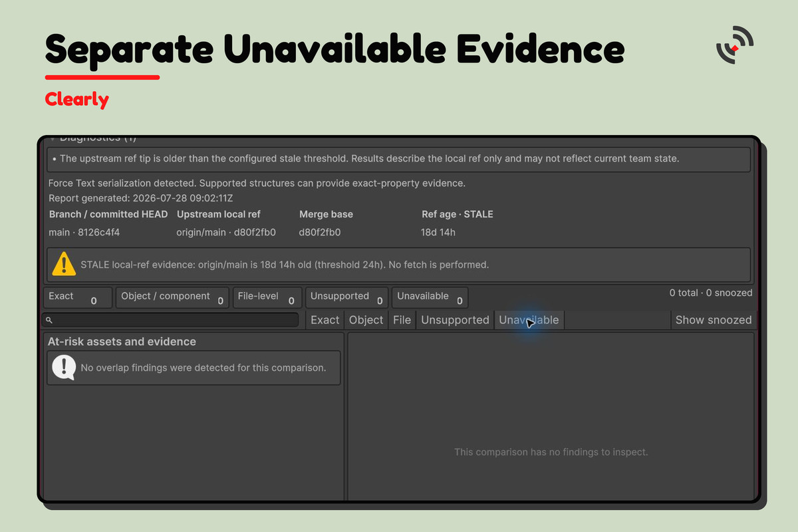Click the broadcast logo icon
Image resolution: width=798 pixels, height=532 pixels.
(734, 45)
